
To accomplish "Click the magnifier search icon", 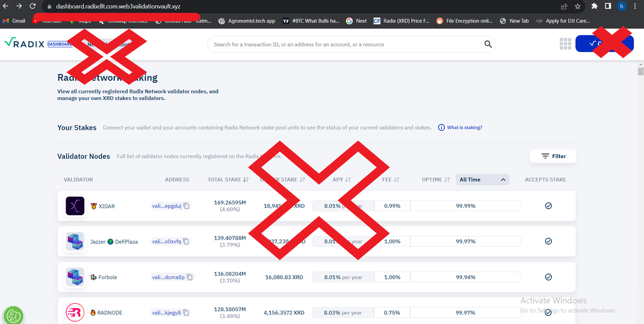I will pyautogui.click(x=488, y=44).
